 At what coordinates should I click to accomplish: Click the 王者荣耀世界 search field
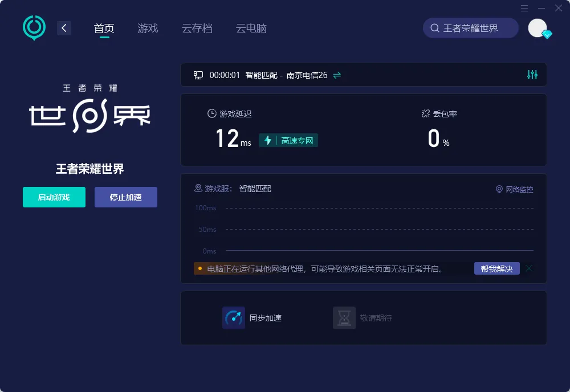click(470, 27)
